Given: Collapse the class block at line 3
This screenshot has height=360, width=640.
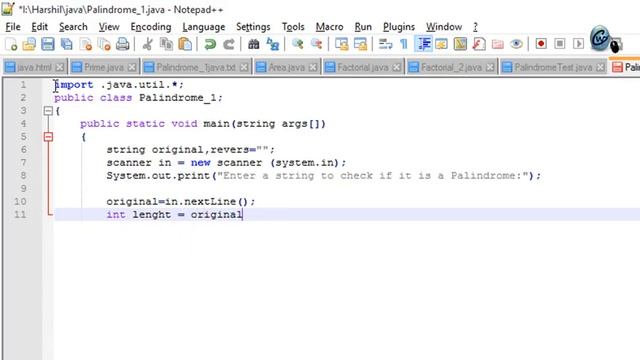Looking at the screenshot, I should click(x=48, y=111).
